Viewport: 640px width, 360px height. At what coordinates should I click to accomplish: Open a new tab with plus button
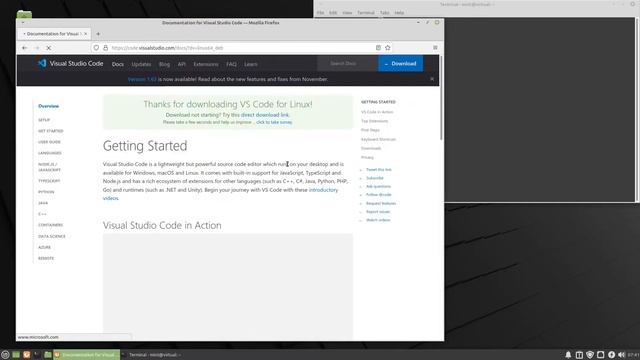(x=98, y=34)
